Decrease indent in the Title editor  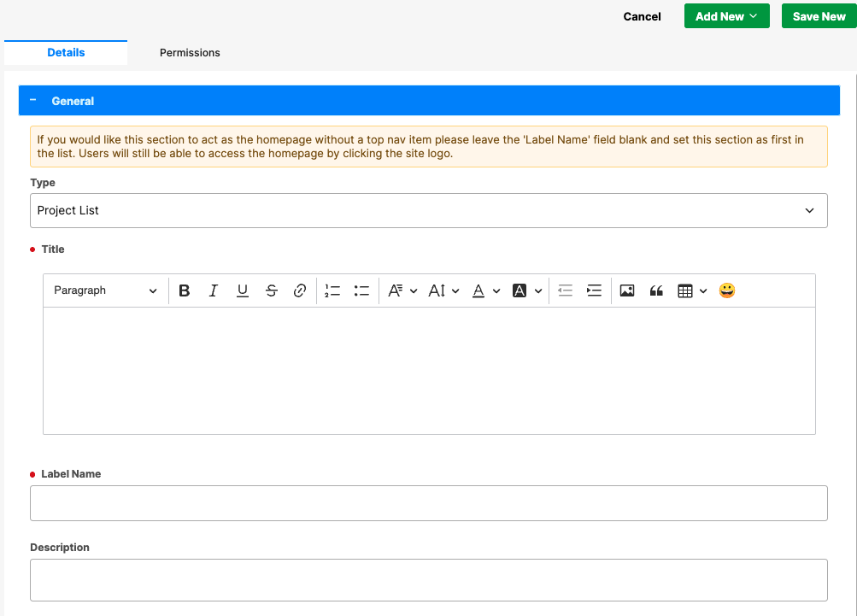(565, 290)
